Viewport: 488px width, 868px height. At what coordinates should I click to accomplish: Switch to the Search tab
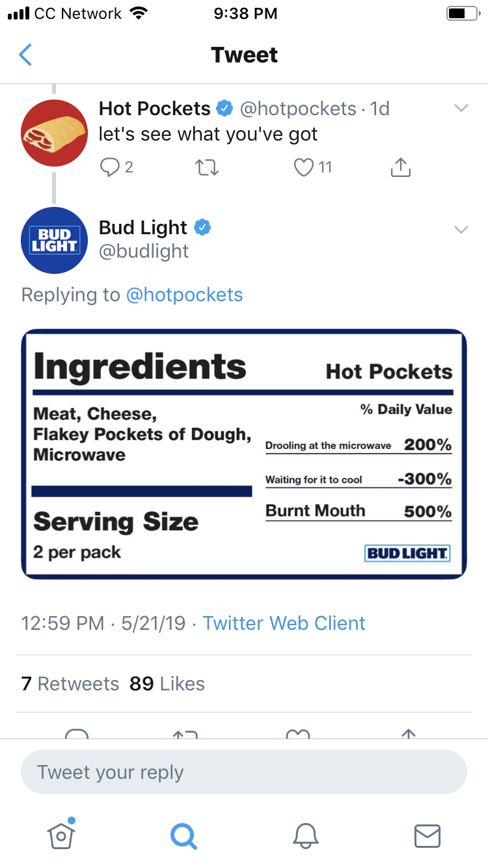[x=183, y=835]
